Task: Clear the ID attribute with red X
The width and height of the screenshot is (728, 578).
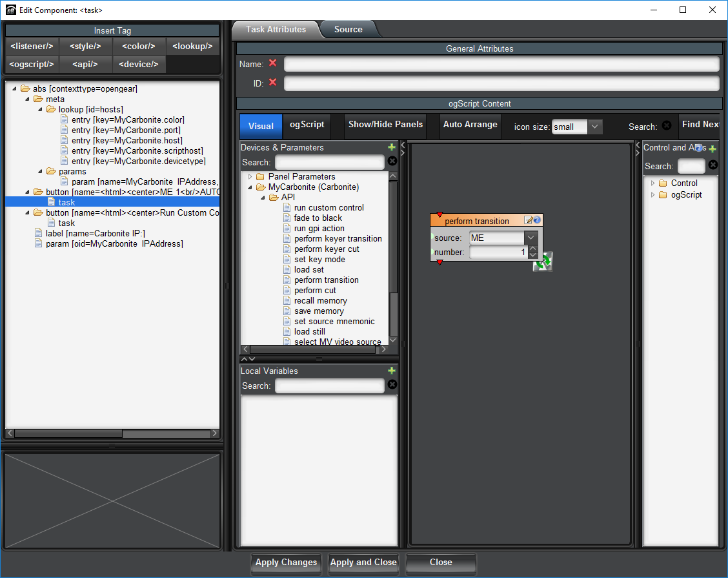Action: (x=272, y=83)
